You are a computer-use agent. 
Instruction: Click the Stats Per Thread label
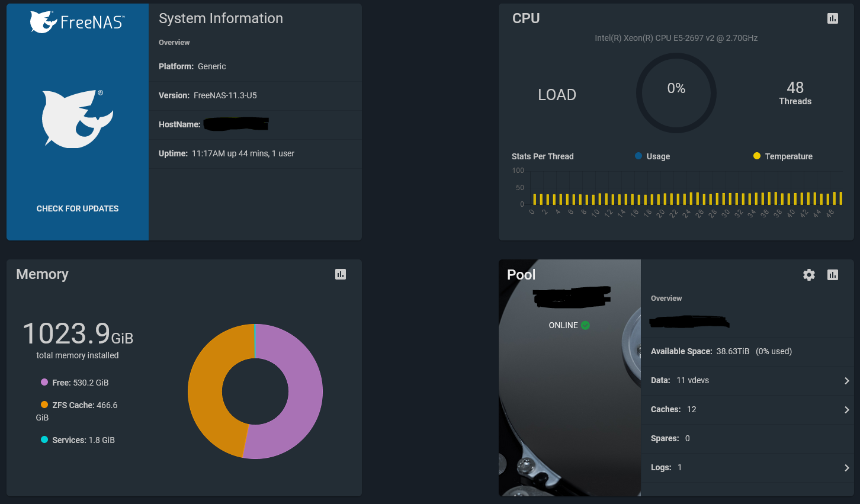tap(543, 156)
